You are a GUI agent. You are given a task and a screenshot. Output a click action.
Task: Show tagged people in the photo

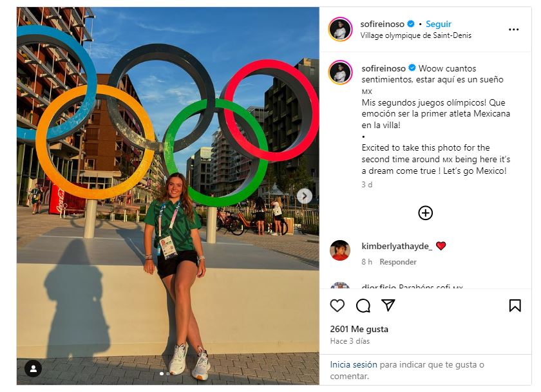pos(33,368)
